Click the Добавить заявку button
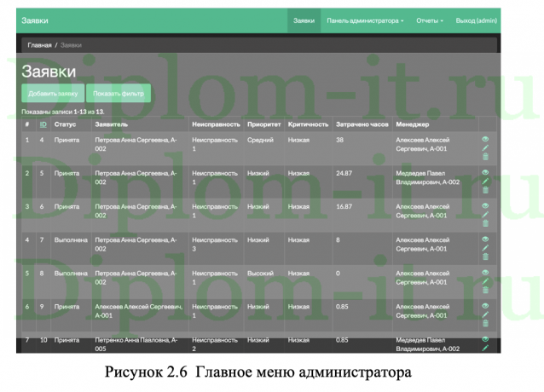Image resolution: width=544 pixels, height=392 pixels. [x=53, y=93]
